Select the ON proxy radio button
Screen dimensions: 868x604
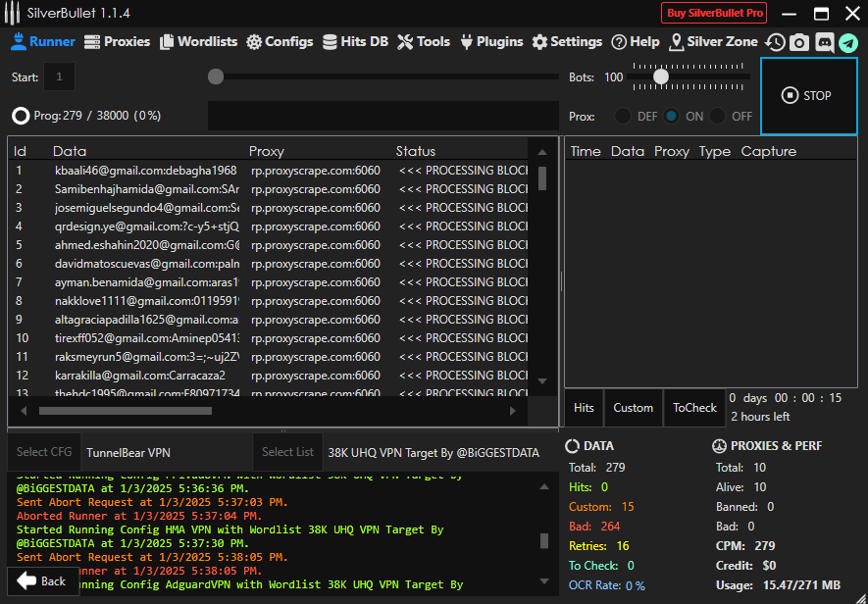pos(672,116)
